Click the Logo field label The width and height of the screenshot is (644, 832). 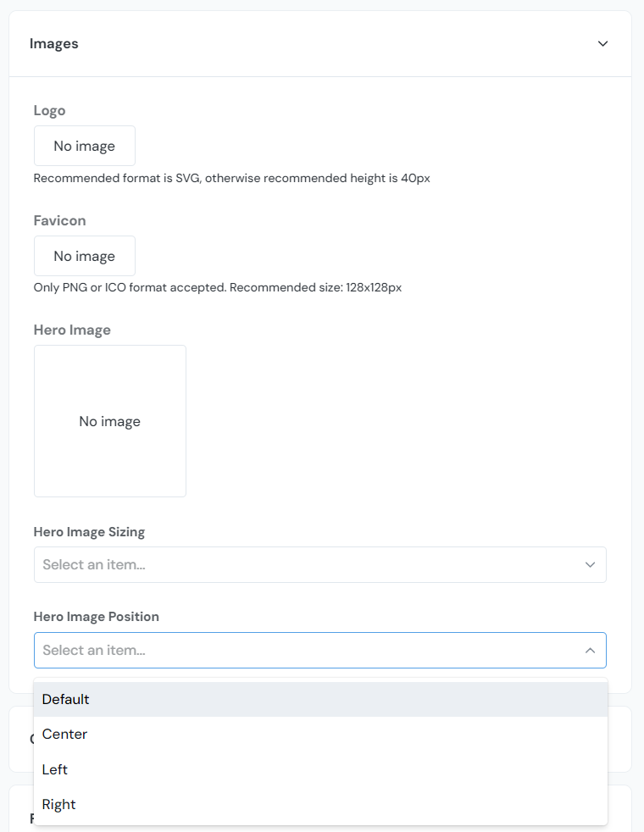click(x=49, y=110)
